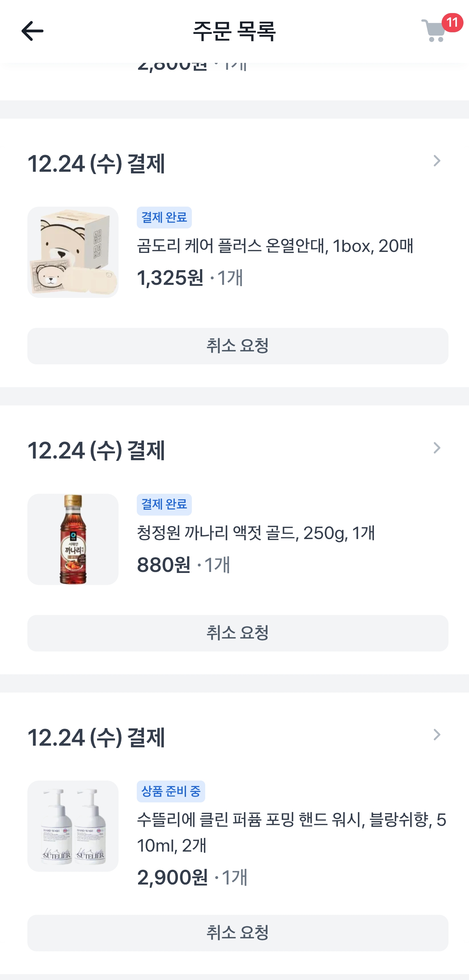Viewport: 469px width, 980px height.
Task: Open the 곰도리 온열안대 product thumbnail
Action: 73,252
